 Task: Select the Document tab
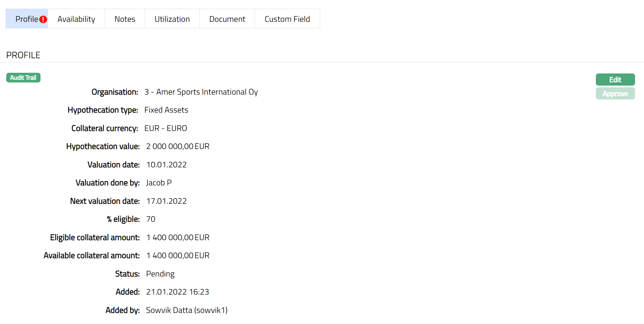227,19
